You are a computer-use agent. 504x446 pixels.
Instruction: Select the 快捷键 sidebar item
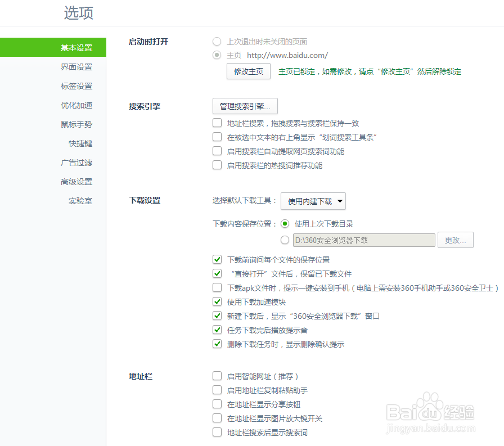point(80,143)
